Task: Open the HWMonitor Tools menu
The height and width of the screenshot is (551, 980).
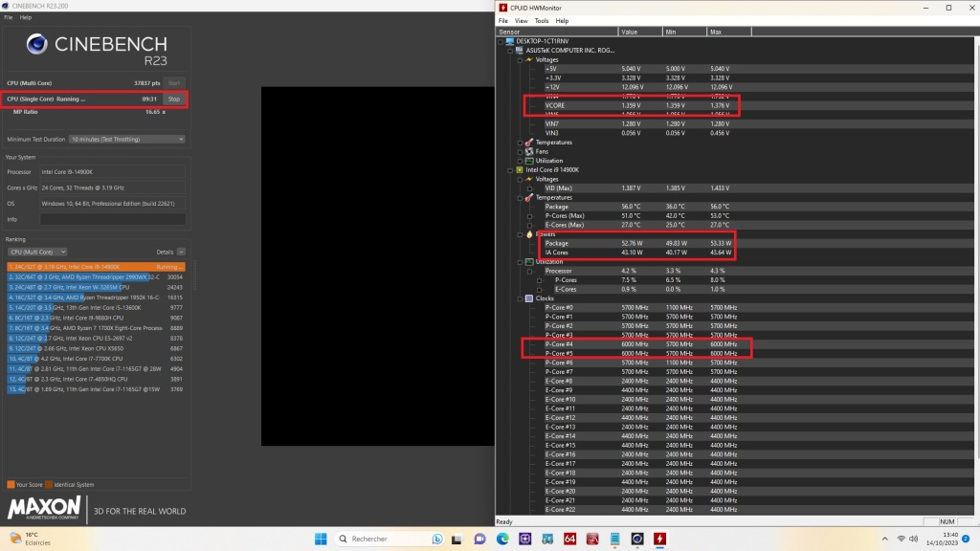Action: click(542, 21)
